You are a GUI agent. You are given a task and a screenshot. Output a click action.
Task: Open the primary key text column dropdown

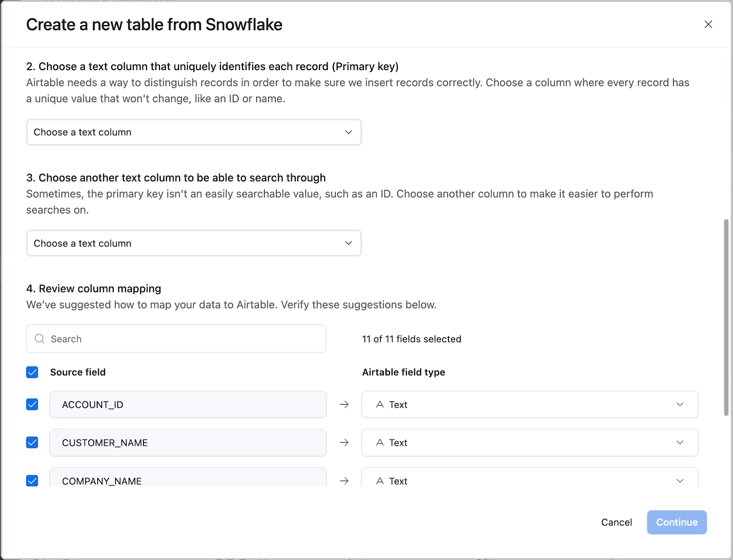pos(194,132)
